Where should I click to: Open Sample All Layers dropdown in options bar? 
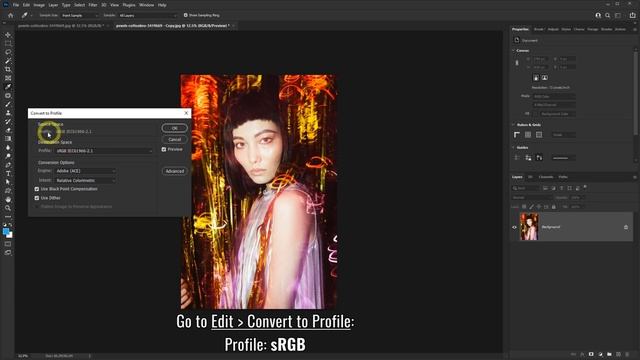pos(147,16)
